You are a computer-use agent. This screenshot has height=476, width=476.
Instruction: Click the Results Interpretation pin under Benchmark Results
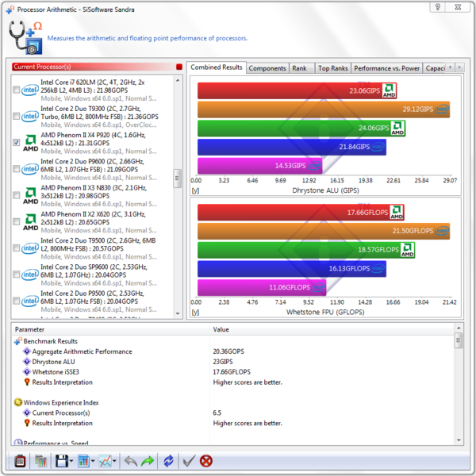click(27, 382)
